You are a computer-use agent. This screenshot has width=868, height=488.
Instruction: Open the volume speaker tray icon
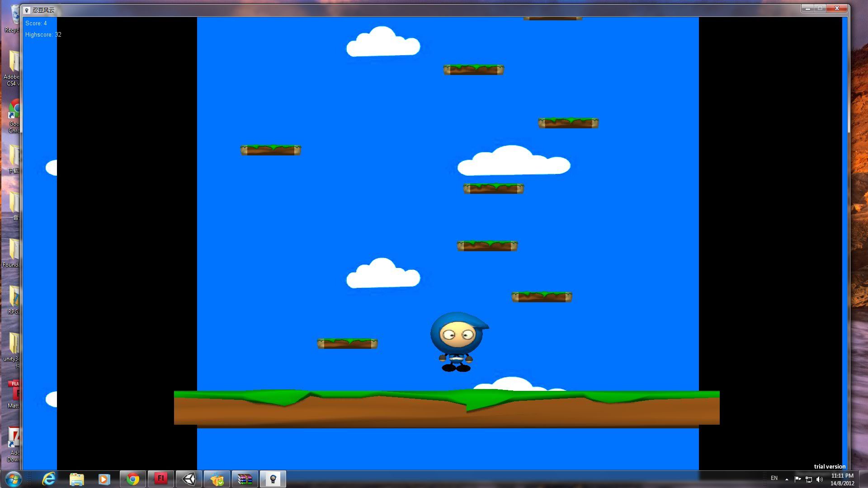pos(820,479)
